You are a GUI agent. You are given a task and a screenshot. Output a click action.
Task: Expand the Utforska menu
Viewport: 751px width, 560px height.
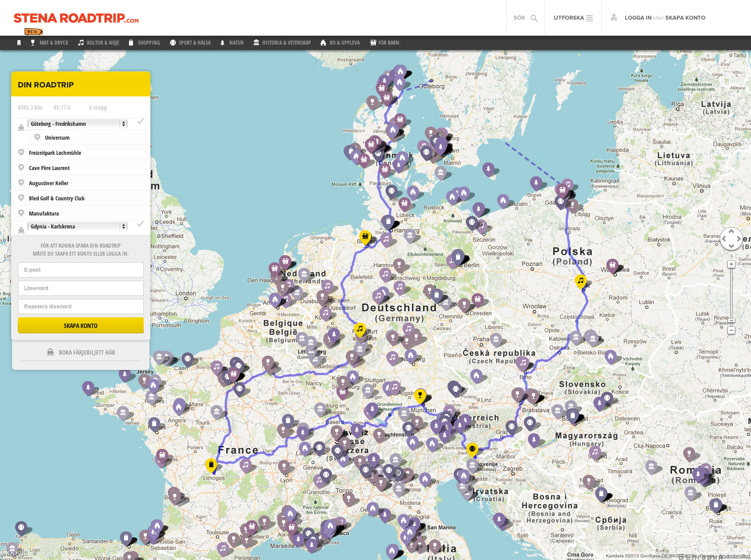pyautogui.click(x=573, y=18)
